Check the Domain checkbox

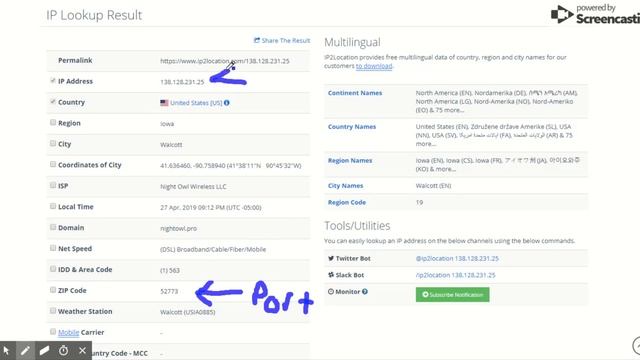pyautogui.click(x=53, y=227)
